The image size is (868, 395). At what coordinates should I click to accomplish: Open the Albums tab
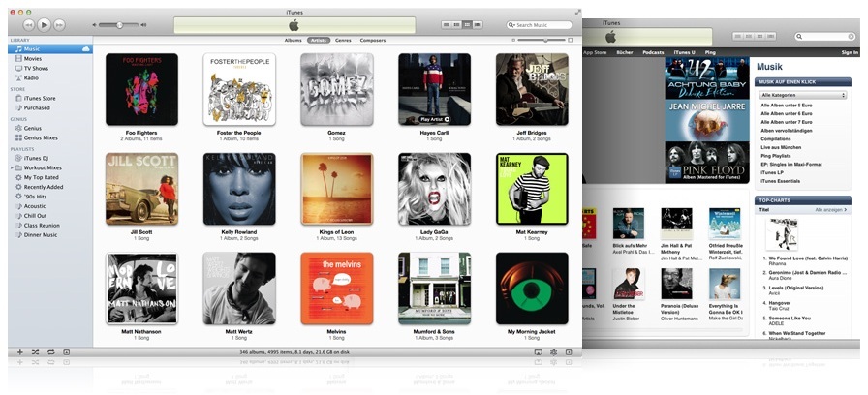[294, 41]
